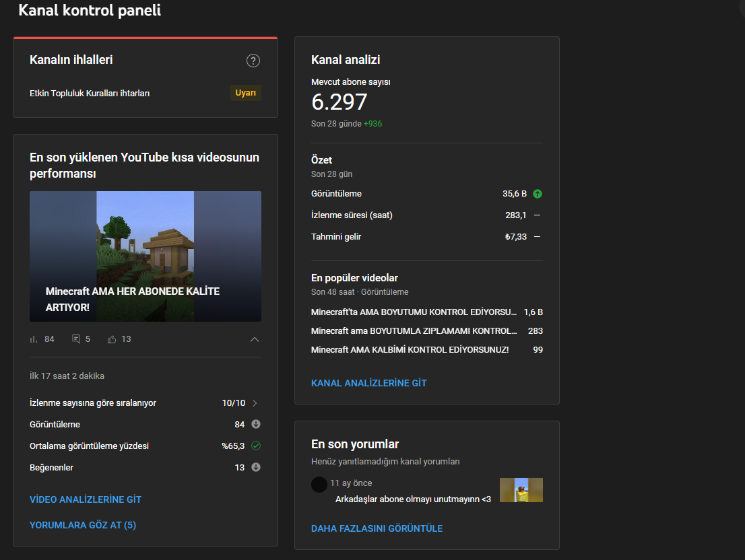
Task: Click the green checkmark beside %65,3
Action: point(255,446)
